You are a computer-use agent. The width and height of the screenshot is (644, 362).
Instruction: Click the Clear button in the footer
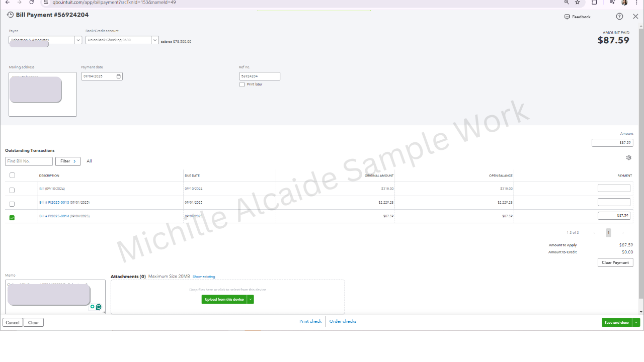tap(33, 322)
